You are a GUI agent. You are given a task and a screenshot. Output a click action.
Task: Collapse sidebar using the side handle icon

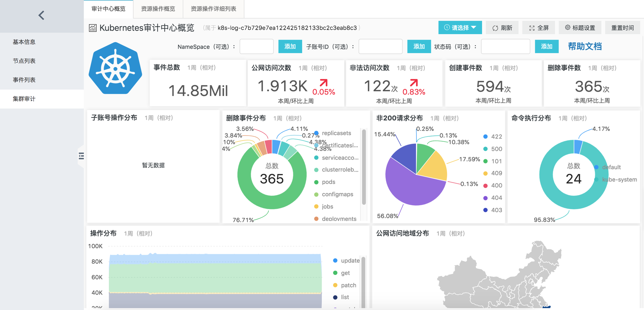(81, 156)
